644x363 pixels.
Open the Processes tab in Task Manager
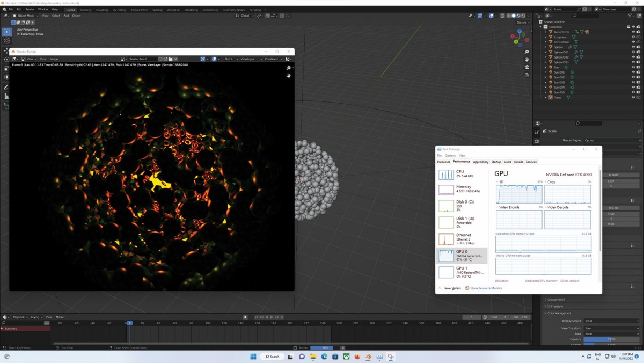(x=444, y=162)
